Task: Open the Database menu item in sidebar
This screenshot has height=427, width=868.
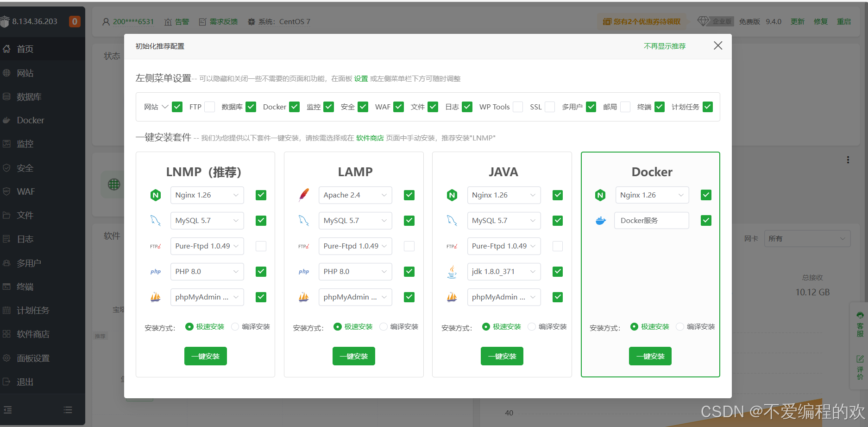Action: point(43,96)
